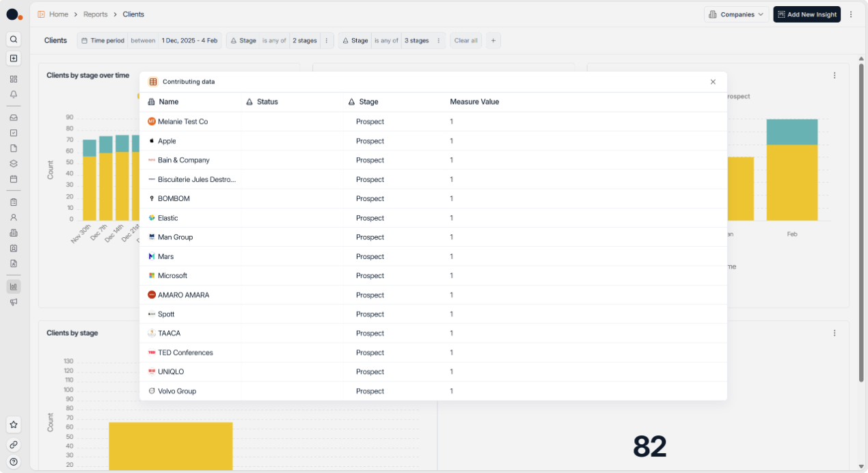This screenshot has height=473, width=868.
Task: Go to Home in breadcrumb
Action: (59, 14)
